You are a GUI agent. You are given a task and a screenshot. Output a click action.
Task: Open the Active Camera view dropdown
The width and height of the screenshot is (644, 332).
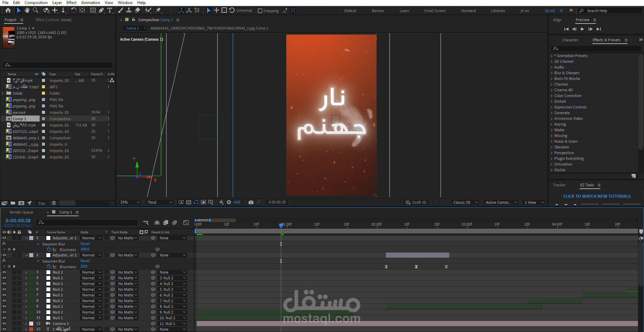[x=501, y=202]
